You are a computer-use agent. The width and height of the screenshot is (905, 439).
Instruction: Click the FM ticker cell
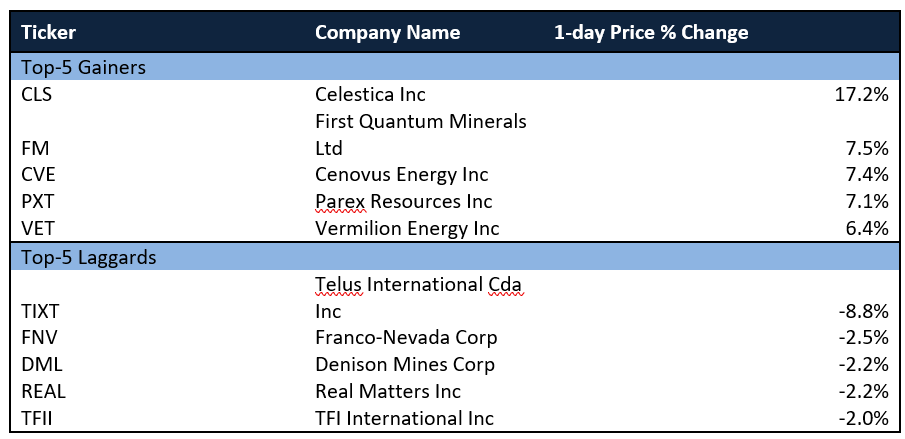(35, 148)
